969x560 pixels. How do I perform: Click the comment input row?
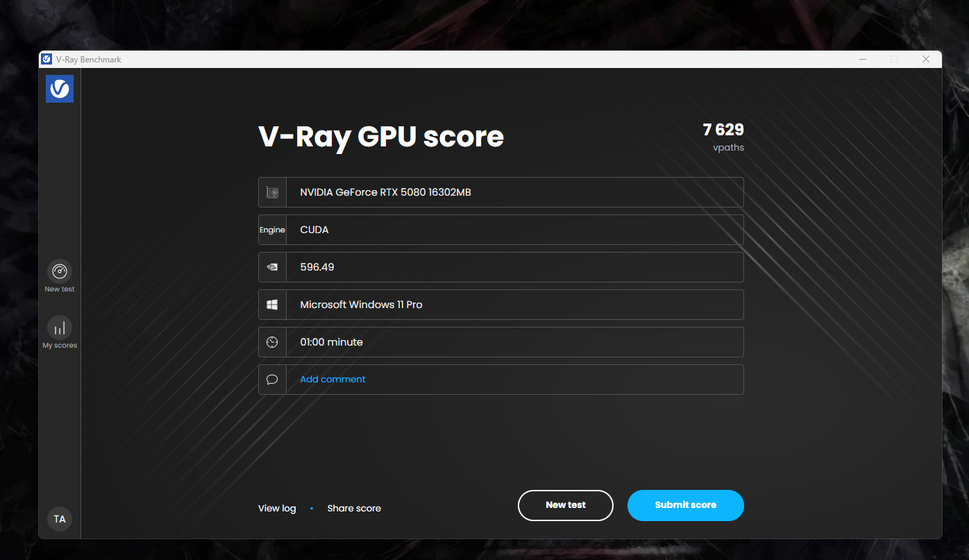tap(501, 380)
